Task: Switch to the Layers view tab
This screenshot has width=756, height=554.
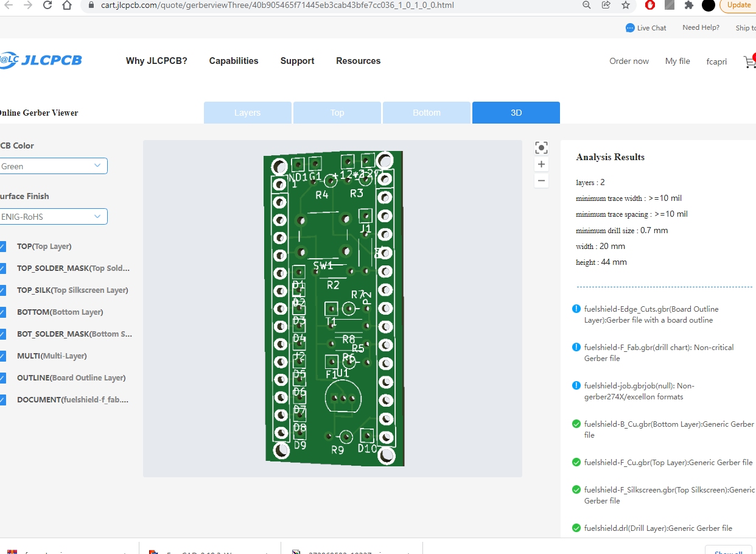Action: point(247,113)
